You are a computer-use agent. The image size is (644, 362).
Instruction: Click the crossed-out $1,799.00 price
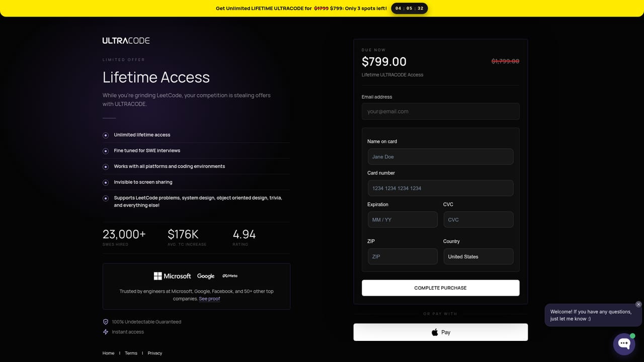point(505,61)
